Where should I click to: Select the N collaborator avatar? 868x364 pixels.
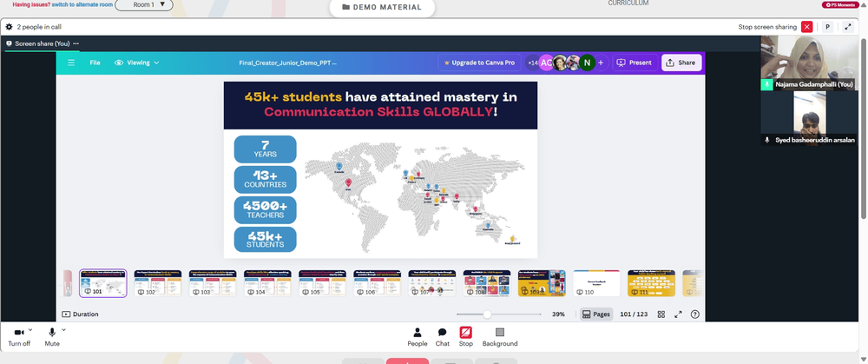tap(587, 63)
